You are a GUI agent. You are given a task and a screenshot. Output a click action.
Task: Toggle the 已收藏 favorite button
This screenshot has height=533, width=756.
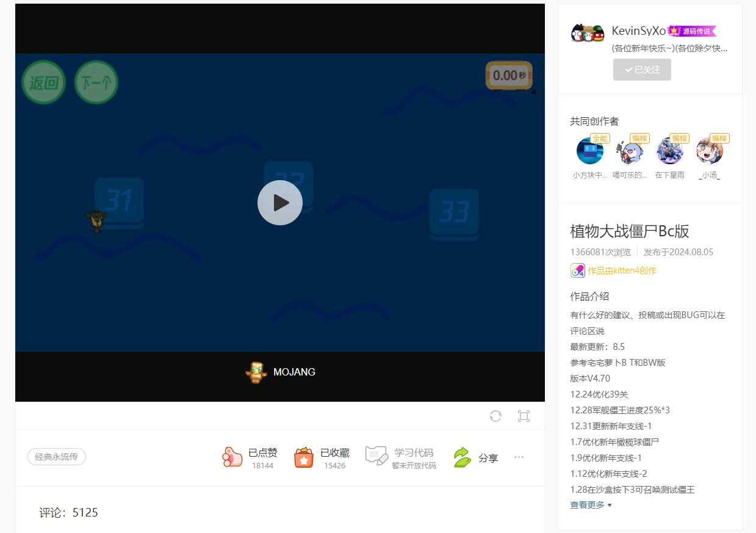[x=322, y=457]
